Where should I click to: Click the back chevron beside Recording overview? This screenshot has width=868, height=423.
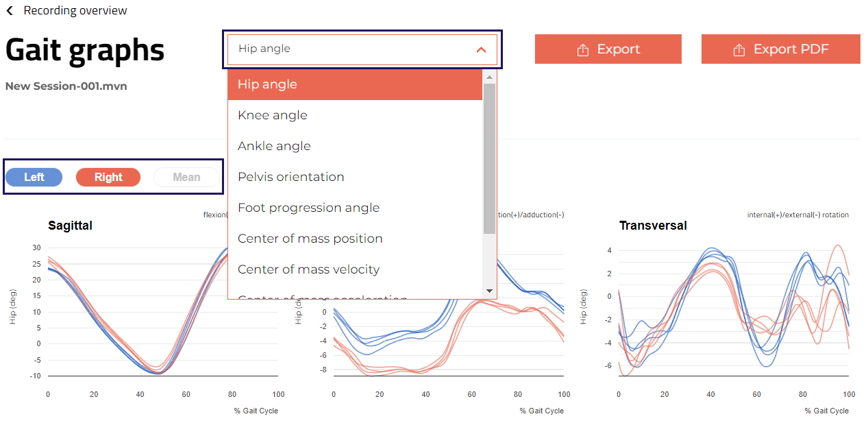pyautogui.click(x=8, y=10)
